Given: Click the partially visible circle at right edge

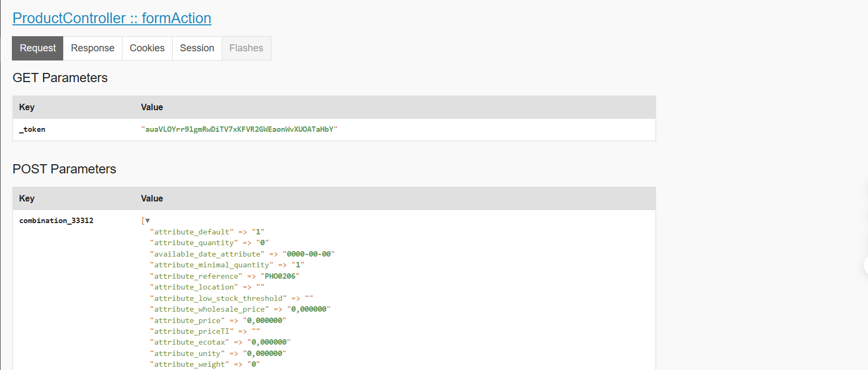Looking at the screenshot, I should 865,265.
